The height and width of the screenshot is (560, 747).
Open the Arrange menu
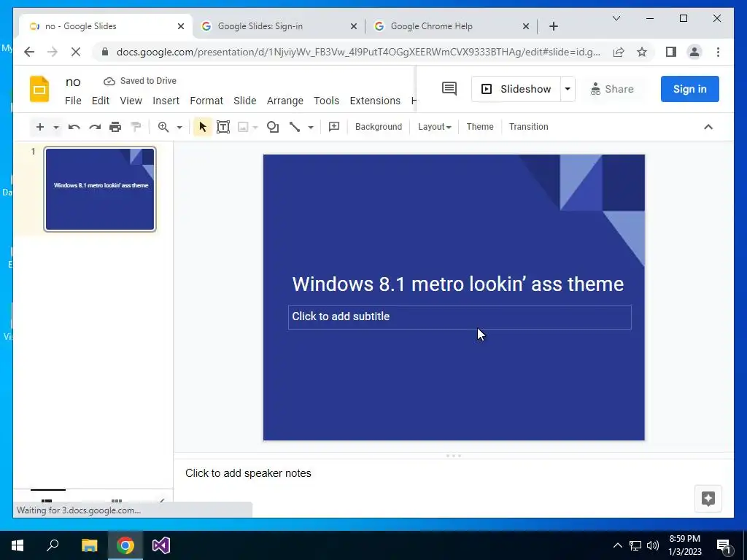285,101
